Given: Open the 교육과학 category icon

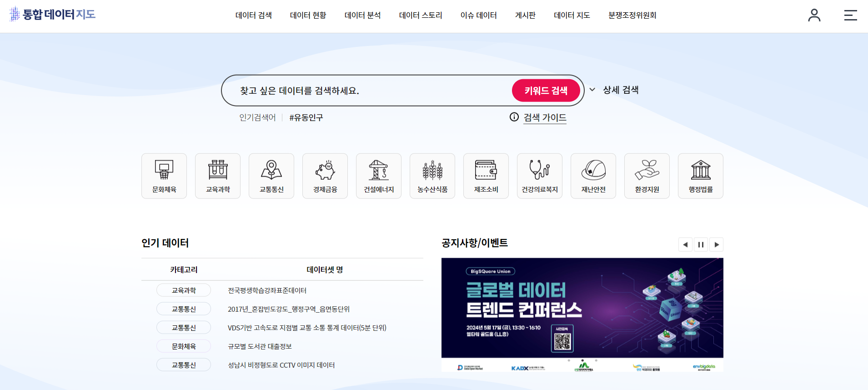Looking at the screenshot, I should (x=218, y=176).
